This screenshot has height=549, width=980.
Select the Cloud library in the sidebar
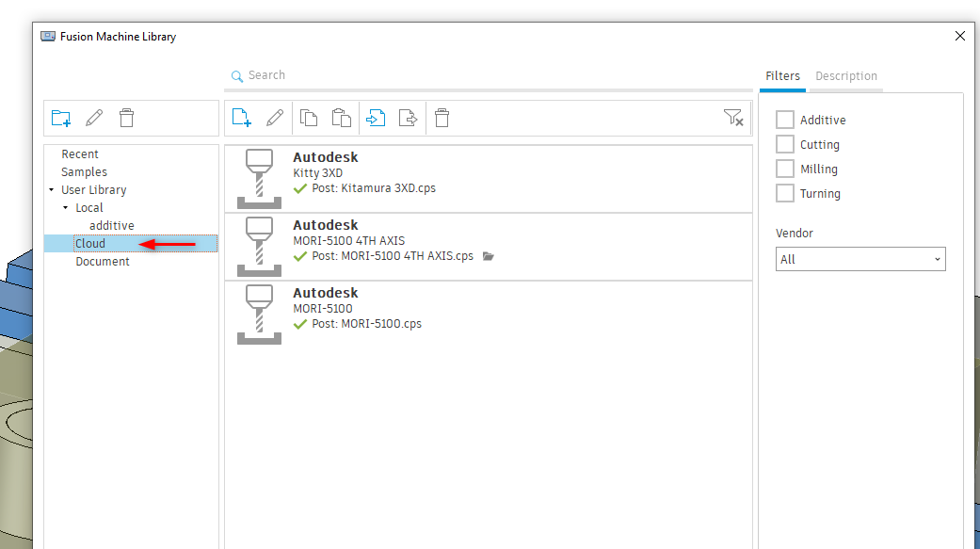[x=90, y=243]
